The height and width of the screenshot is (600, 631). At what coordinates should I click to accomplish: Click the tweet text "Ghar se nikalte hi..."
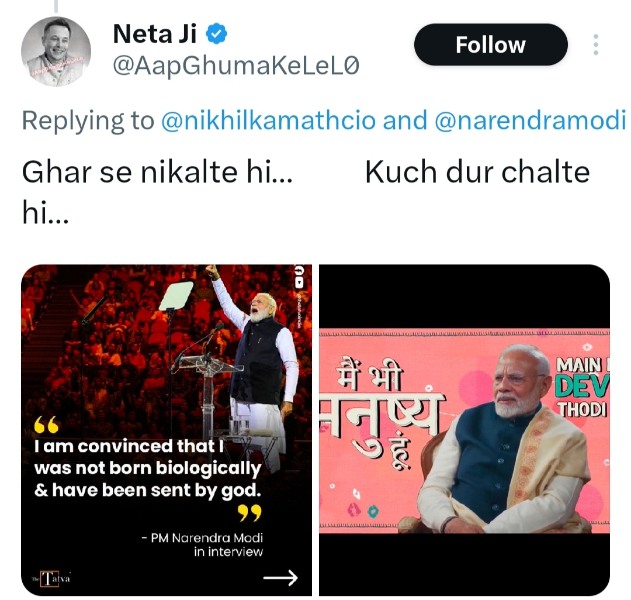[157, 172]
